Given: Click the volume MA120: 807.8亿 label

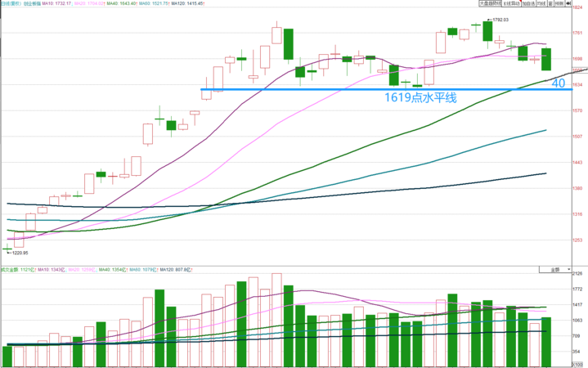Looking at the screenshot, I should tap(175, 269).
